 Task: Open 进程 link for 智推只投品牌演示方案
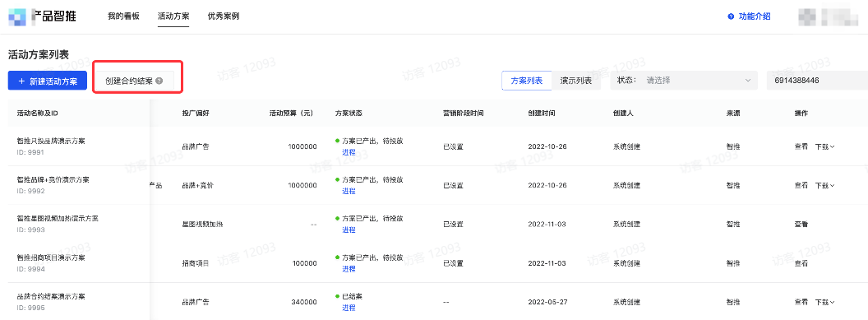pyautogui.click(x=349, y=152)
